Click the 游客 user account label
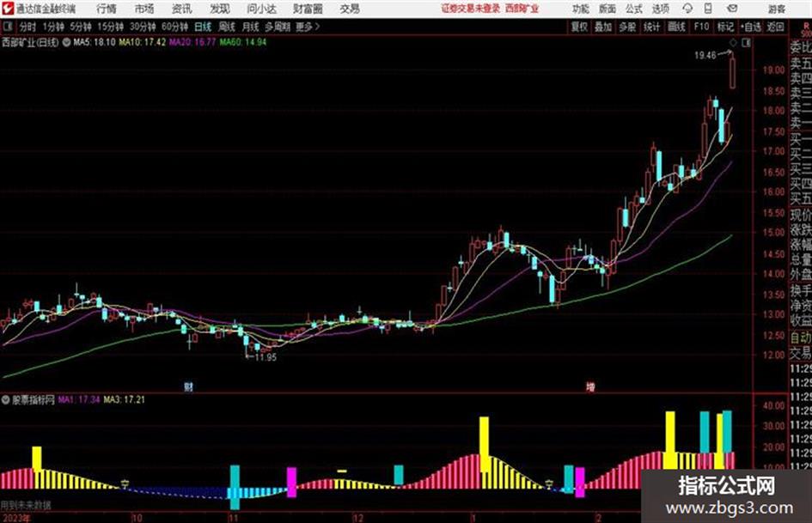The height and width of the screenshot is (523, 812). (777, 9)
